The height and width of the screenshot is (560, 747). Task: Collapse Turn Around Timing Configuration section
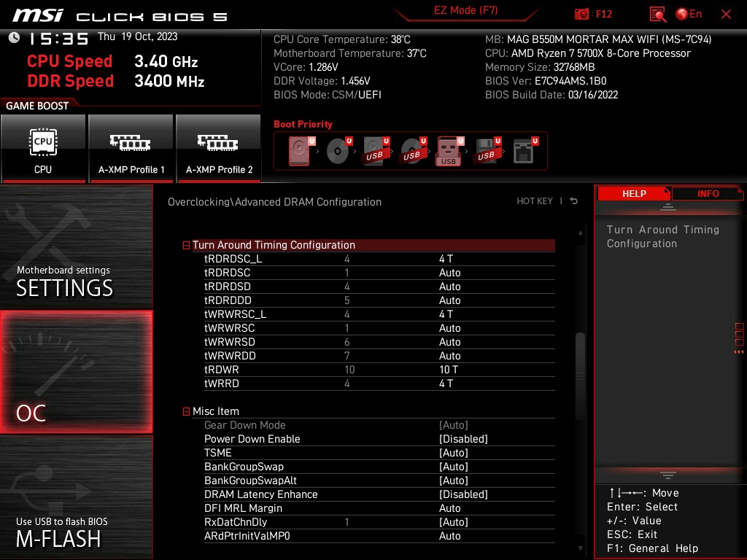coord(186,245)
